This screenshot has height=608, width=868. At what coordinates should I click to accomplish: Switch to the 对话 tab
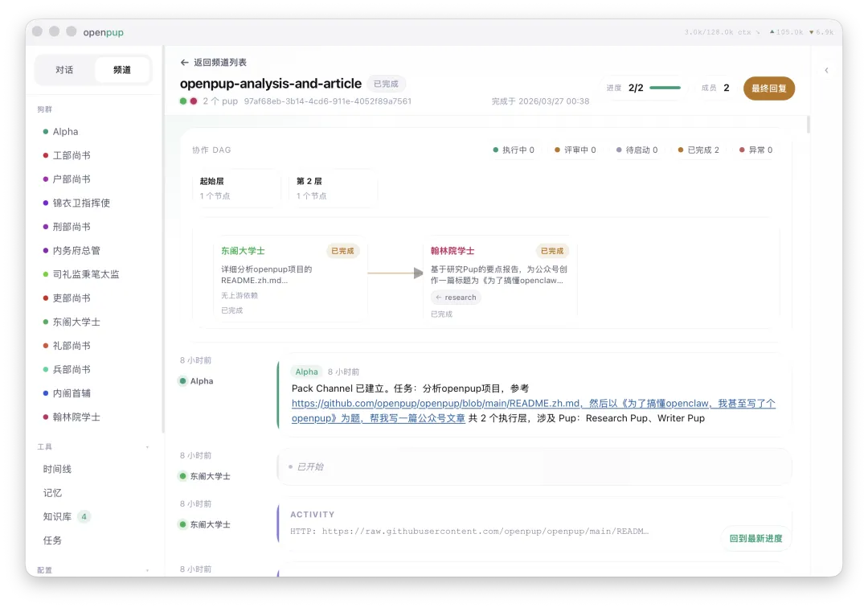[x=64, y=70]
